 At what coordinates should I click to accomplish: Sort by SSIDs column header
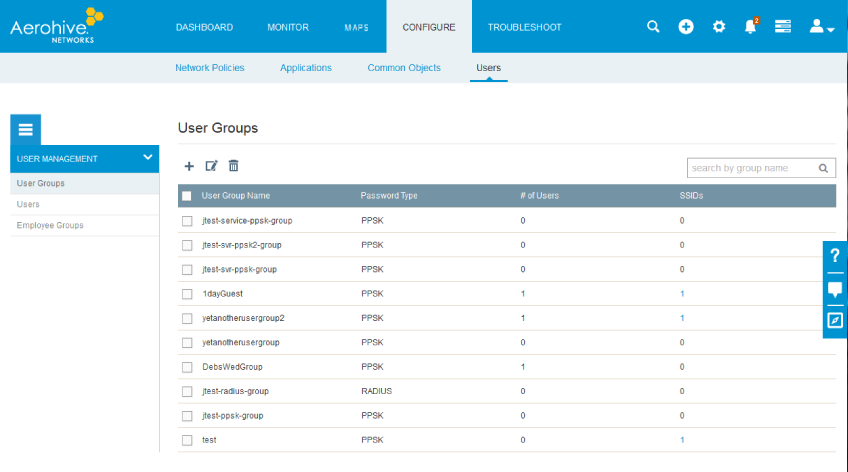[691, 196]
